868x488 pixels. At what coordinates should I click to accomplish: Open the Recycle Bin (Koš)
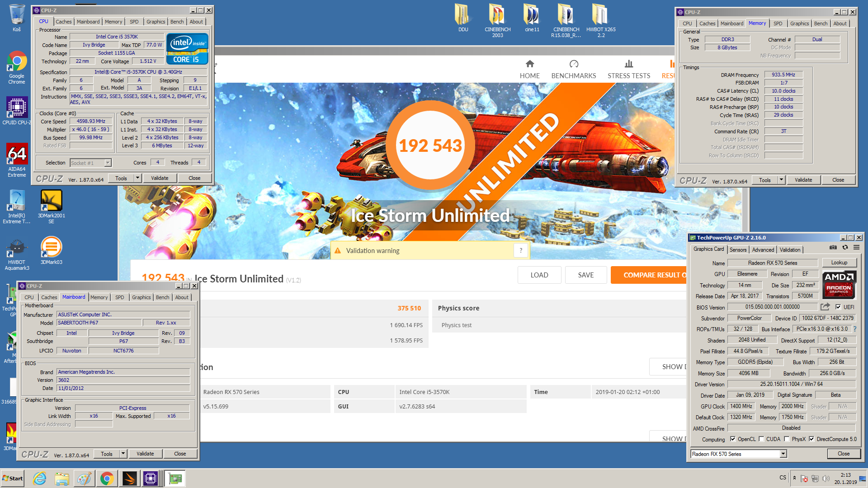17,17
